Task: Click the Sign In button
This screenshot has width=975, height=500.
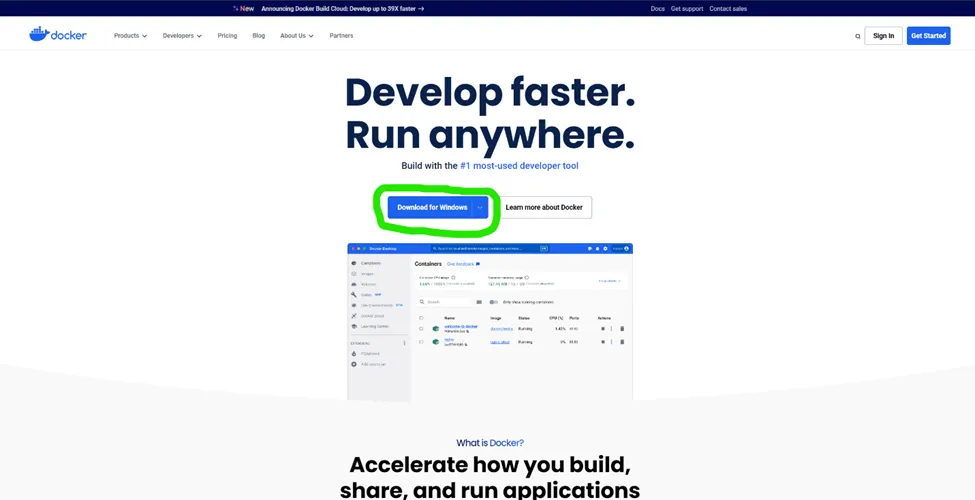Action: tap(883, 35)
